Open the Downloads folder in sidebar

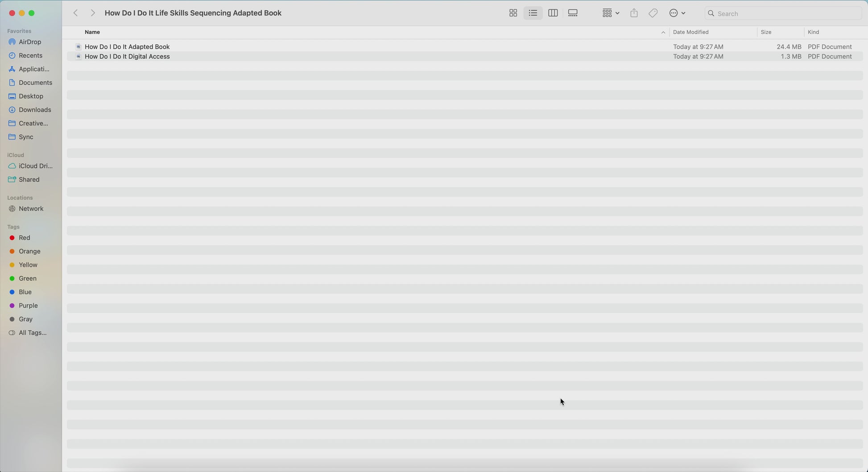point(35,110)
